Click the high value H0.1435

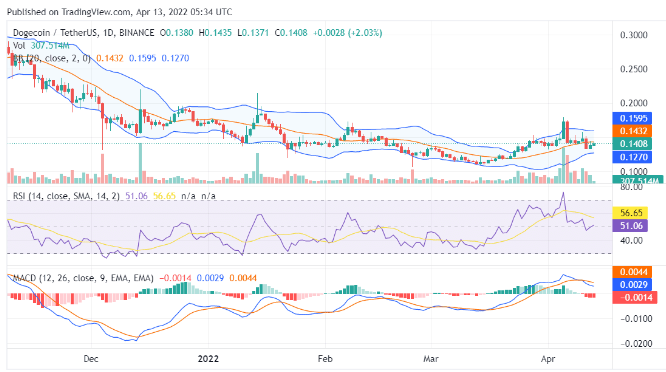(x=215, y=33)
